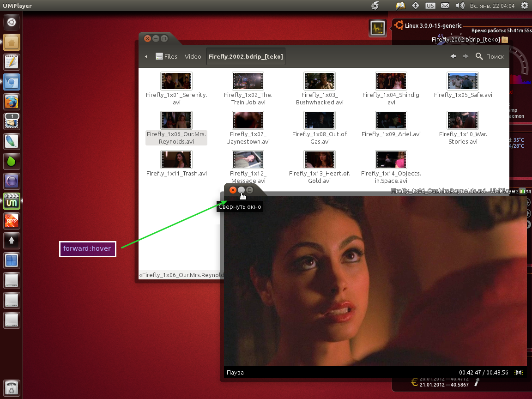Open Chromium browser from launcher
The height and width of the screenshot is (399, 532).
pos(12,82)
